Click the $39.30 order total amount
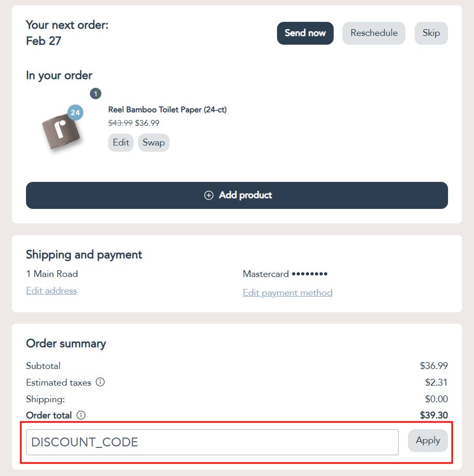The width and height of the screenshot is (474, 476). [433, 415]
